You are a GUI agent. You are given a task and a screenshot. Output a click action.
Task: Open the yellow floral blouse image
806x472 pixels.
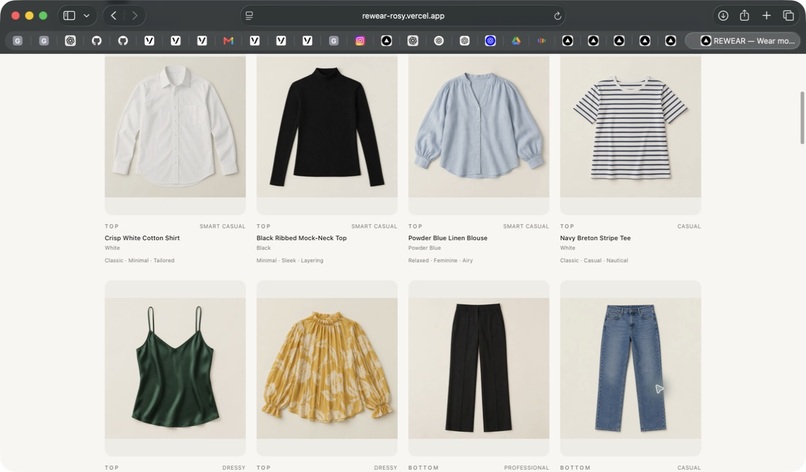(x=327, y=368)
